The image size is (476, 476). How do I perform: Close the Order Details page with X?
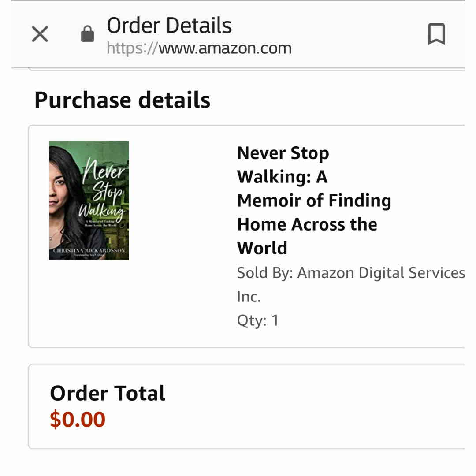click(x=40, y=34)
